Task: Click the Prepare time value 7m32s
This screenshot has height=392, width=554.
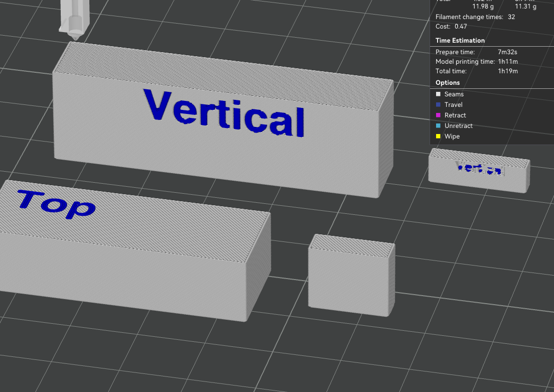Action: click(x=507, y=52)
